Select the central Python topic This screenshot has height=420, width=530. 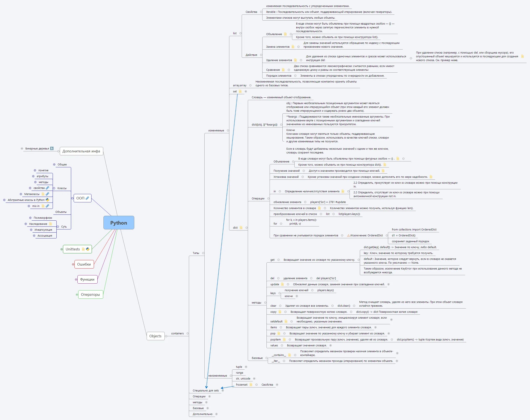tap(119, 223)
